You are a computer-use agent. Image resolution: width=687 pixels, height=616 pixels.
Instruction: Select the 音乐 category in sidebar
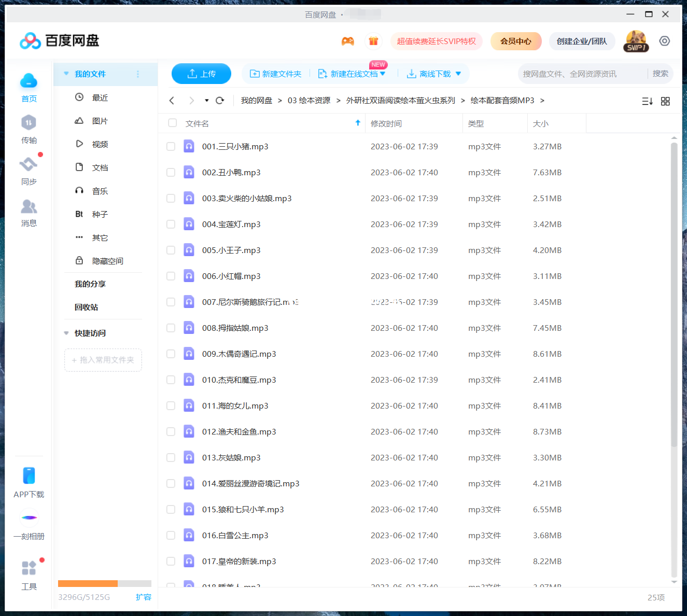click(100, 191)
